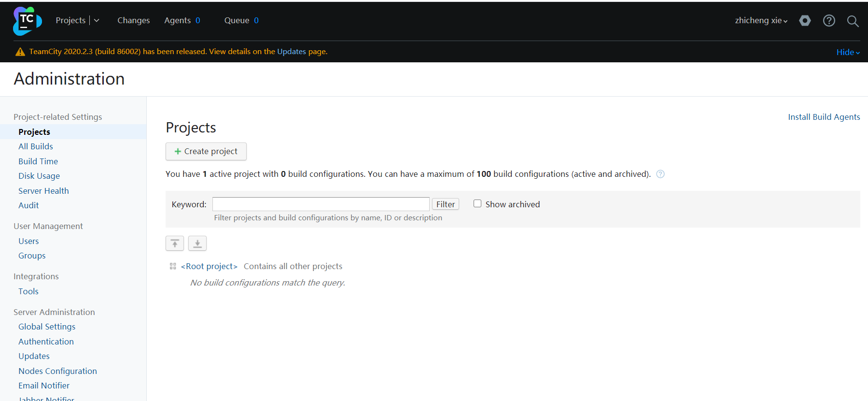Viewport: 868px width, 401px height.
Task: Open the Hide dropdown in banner
Action: [x=848, y=52]
